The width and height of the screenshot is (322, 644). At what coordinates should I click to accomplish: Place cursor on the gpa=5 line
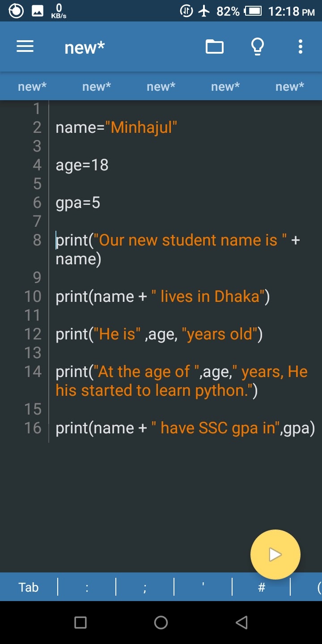click(78, 203)
